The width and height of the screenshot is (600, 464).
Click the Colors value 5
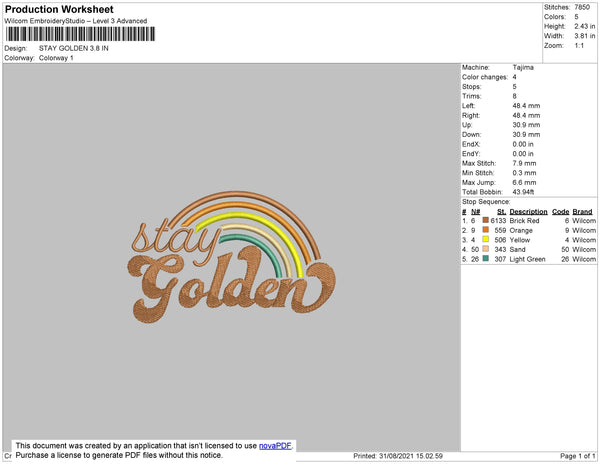coord(576,17)
